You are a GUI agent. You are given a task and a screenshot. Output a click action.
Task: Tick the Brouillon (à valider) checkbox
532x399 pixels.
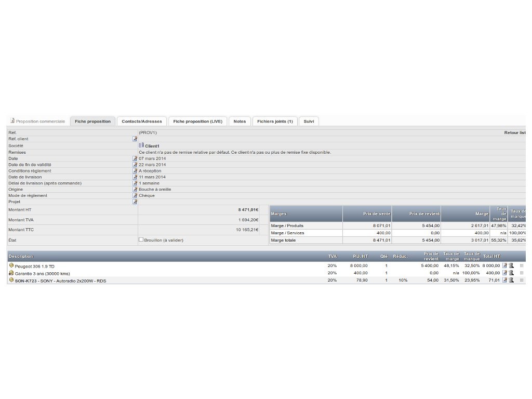[141, 240]
